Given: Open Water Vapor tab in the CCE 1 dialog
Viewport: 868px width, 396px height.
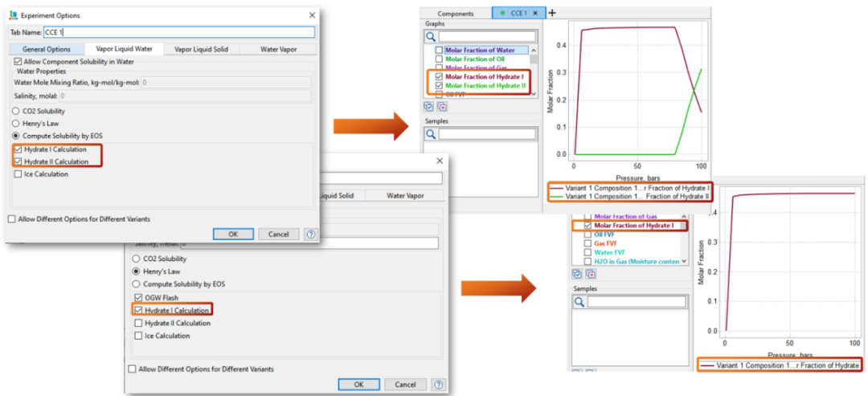Looking at the screenshot, I should (x=278, y=49).
